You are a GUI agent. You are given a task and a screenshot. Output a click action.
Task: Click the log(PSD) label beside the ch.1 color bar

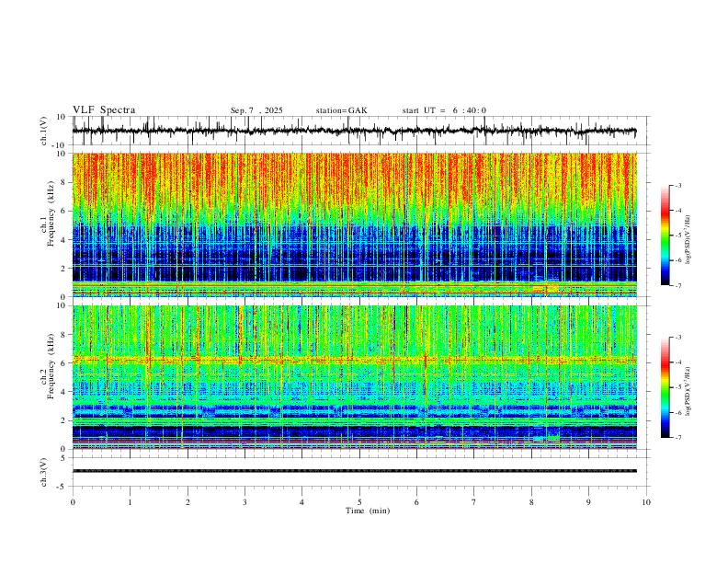688,240
